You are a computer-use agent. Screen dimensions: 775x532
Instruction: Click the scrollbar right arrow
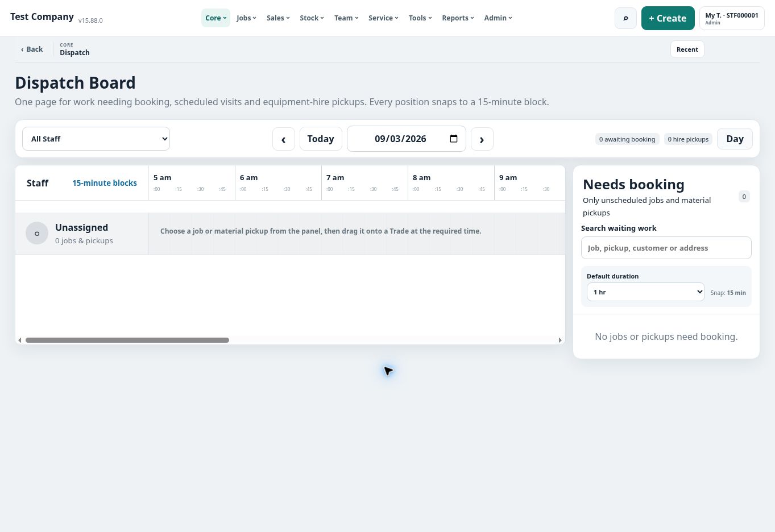(x=560, y=340)
